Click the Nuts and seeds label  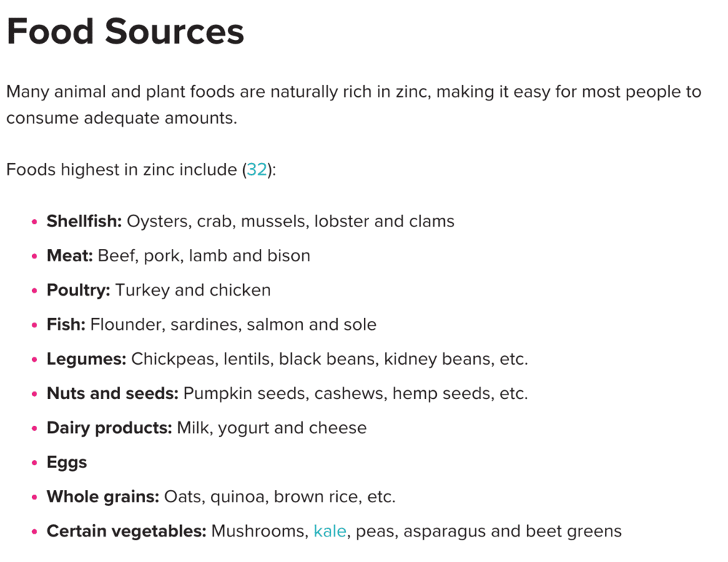click(x=112, y=393)
